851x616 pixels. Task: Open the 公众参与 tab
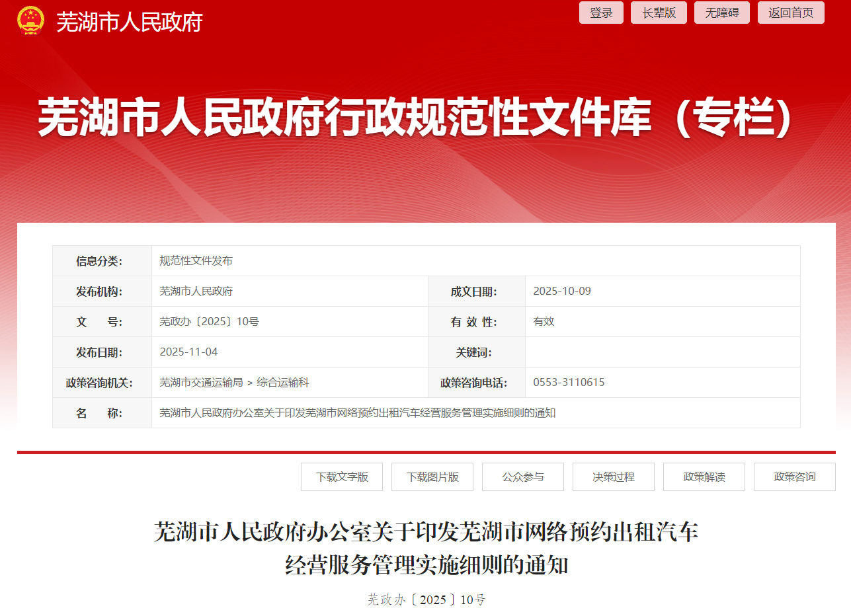tap(523, 477)
